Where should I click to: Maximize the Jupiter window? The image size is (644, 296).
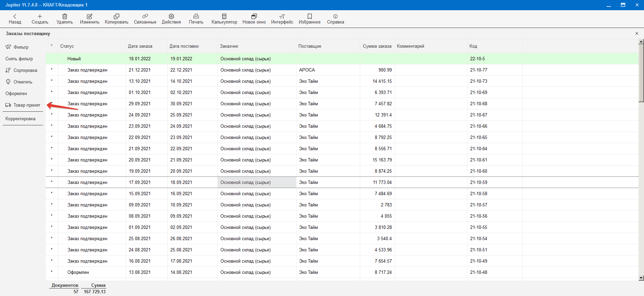pyautogui.click(x=623, y=5)
